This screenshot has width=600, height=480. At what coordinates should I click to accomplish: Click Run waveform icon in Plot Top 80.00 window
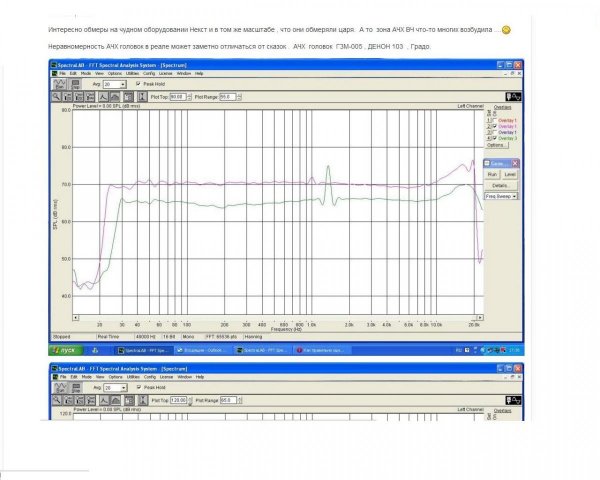tap(59, 84)
